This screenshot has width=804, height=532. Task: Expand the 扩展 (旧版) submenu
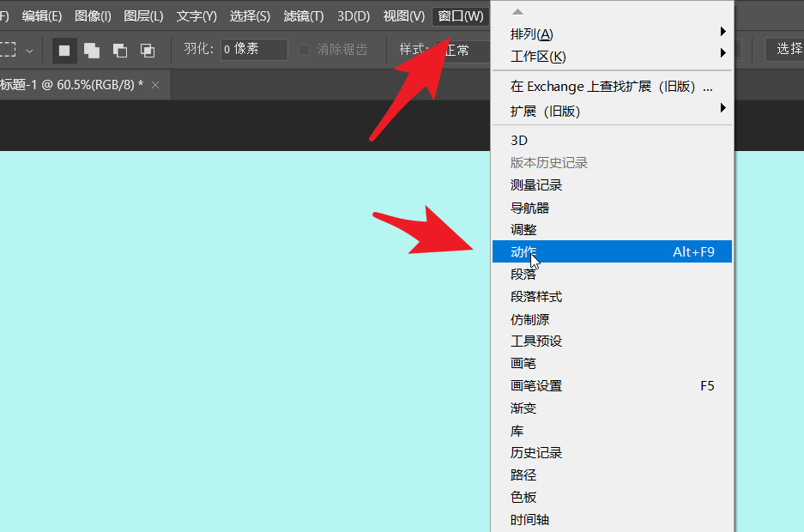click(613, 112)
